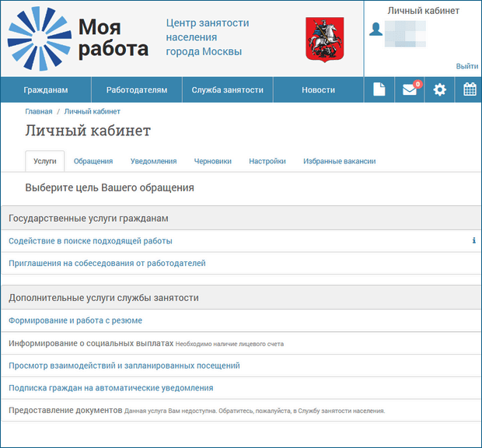
Task: Open the documents page icon in navbar
Action: [x=379, y=89]
